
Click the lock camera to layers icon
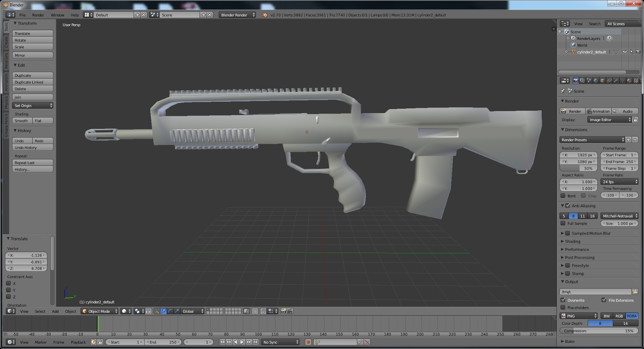click(x=246, y=311)
